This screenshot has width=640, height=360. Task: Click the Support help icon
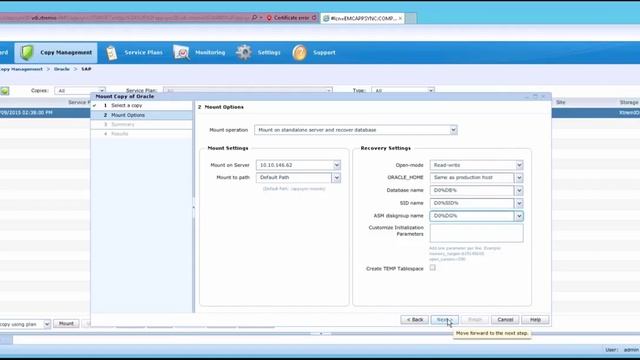pyautogui.click(x=299, y=53)
